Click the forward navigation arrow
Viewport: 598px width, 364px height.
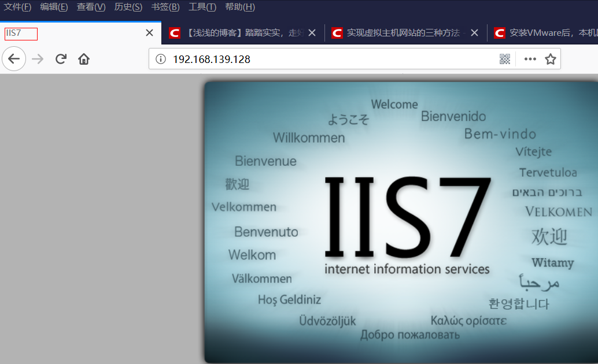38,59
